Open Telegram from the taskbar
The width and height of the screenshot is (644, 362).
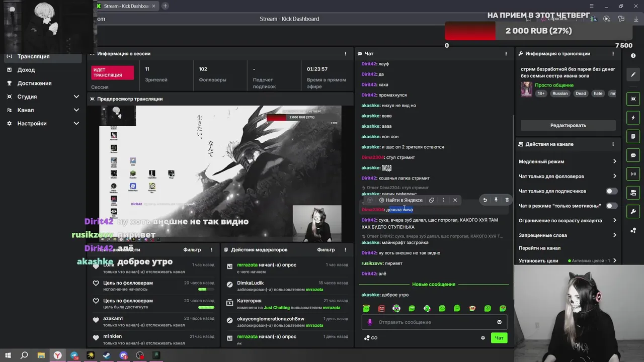coord(74,355)
